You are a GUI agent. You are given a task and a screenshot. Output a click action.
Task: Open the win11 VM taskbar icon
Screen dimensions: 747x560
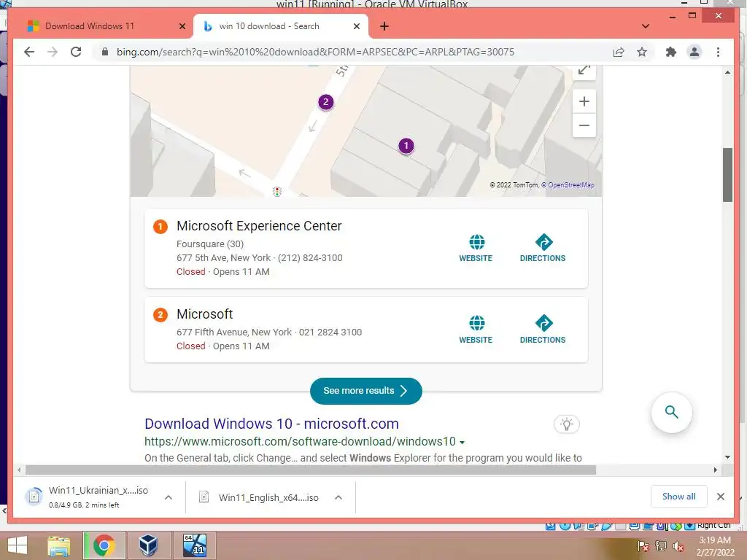click(194, 545)
